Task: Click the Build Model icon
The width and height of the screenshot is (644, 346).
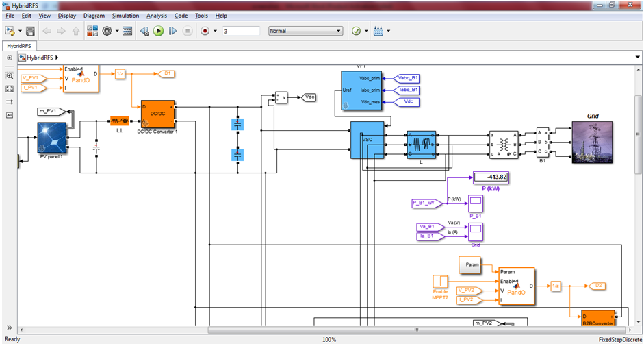Action: point(378,31)
